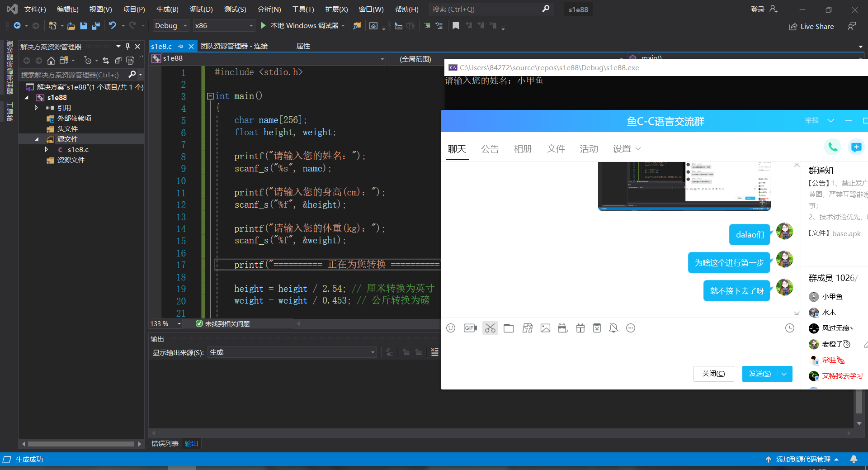Collapse main() with the outlining minus box
This screenshot has height=470, width=868.
pos(210,96)
